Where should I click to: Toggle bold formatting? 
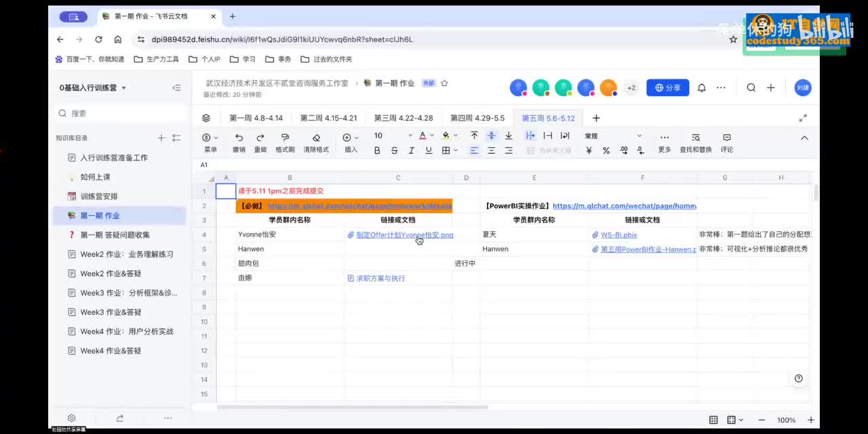point(377,151)
